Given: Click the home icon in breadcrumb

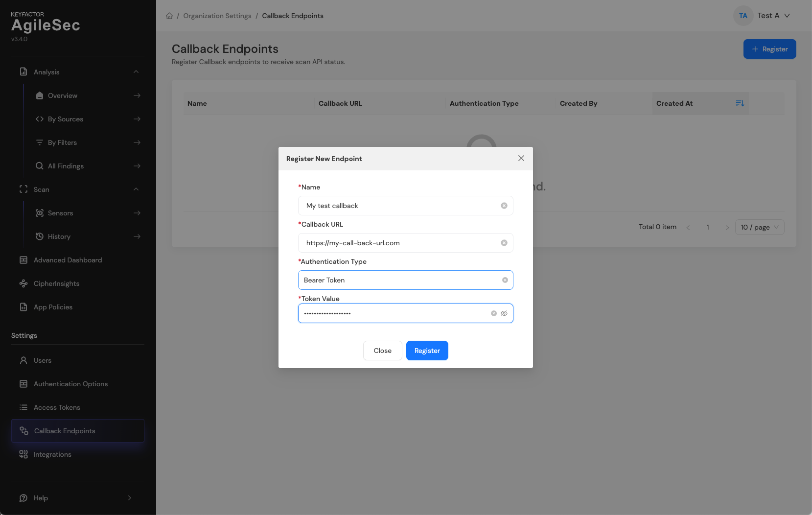Looking at the screenshot, I should click(169, 16).
